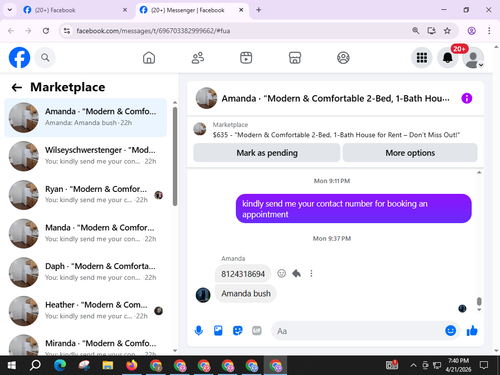Click Amanda's avatar in the chat header
500x375 pixels.
[206, 98]
